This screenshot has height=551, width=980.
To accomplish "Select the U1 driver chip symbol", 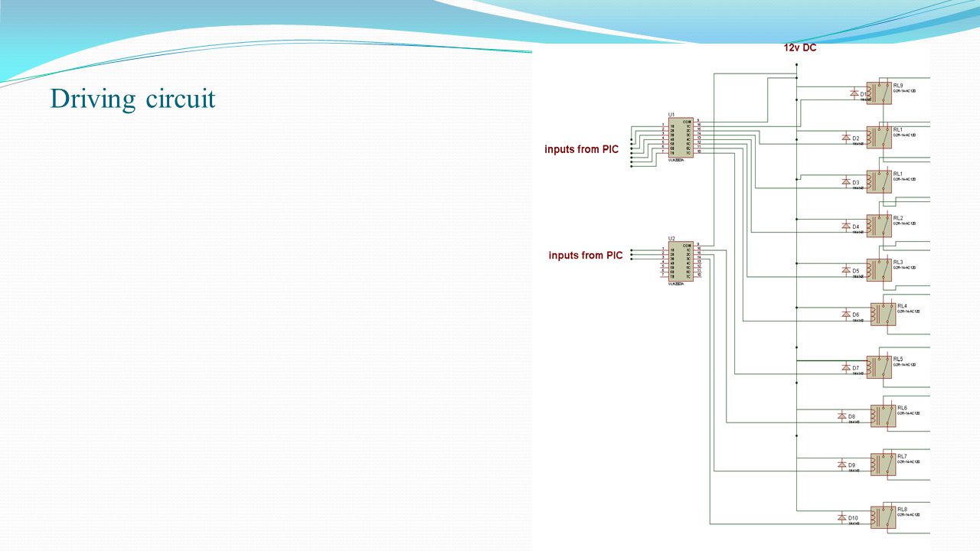I will tap(681, 138).
